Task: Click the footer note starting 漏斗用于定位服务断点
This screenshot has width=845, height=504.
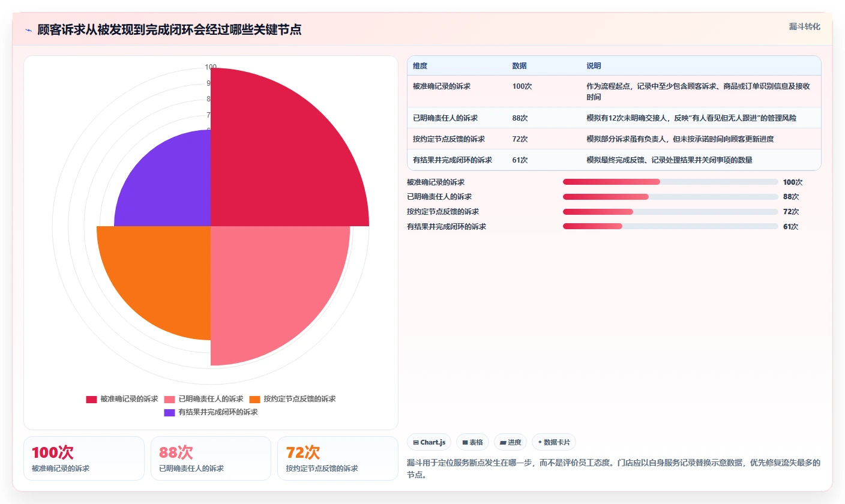Action: pyautogui.click(x=613, y=469)
